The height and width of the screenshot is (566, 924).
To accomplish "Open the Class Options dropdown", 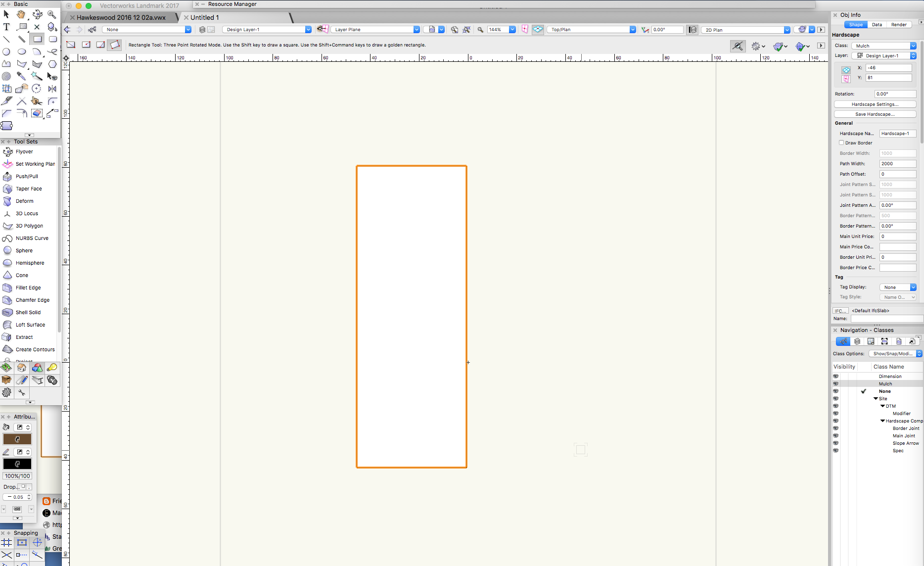I will point(895,353).
